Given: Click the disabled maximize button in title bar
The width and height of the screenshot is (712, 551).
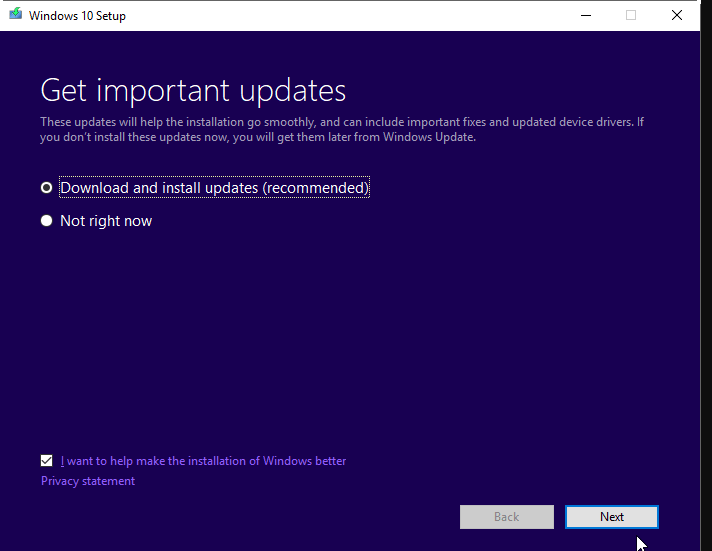Looking at the screenshot, I should [631, 15].
